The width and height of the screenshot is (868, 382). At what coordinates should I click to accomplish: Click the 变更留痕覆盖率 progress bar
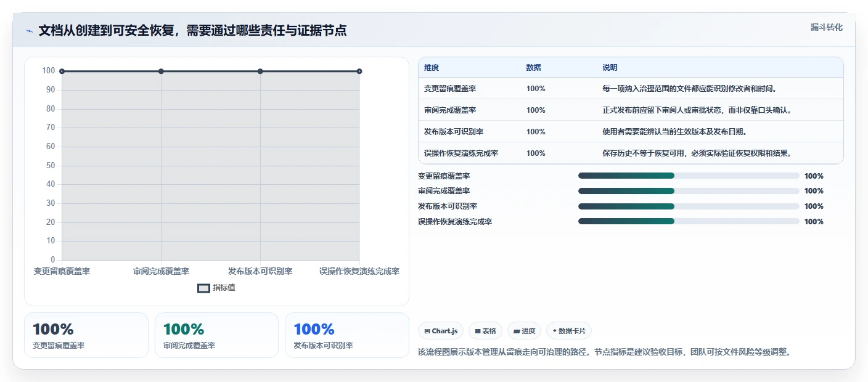click(x=689, y=176)
